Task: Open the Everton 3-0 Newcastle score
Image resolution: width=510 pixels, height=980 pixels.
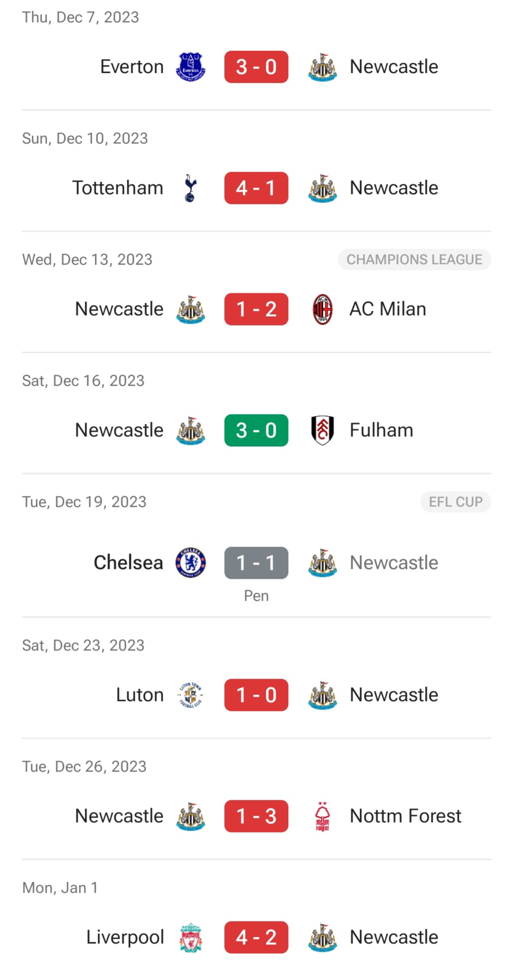Action: tap(256, 67)
